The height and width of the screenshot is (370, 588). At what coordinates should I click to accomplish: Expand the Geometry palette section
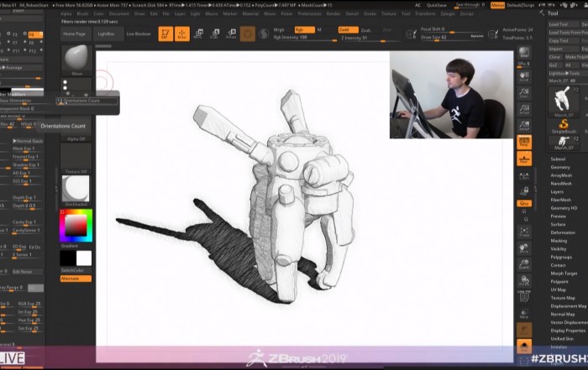(x=559, y=167)
